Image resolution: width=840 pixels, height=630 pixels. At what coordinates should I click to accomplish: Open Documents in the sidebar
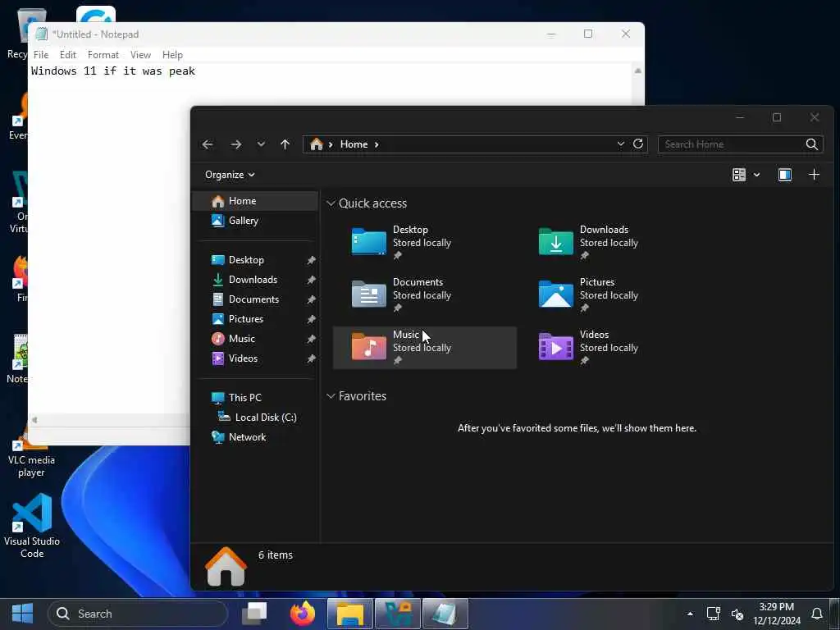[x=255, y=299]
